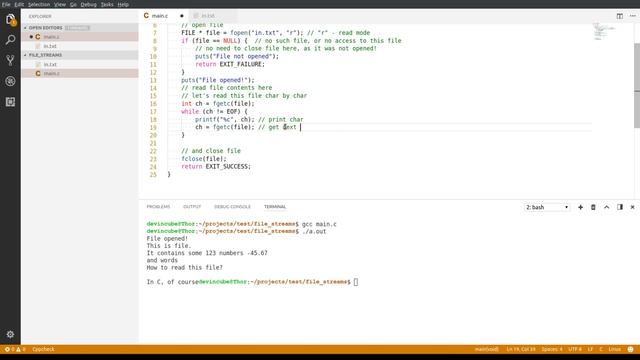Click in the terminal prompt input area
The image size is (640, 360).
[x=356, y=282]
